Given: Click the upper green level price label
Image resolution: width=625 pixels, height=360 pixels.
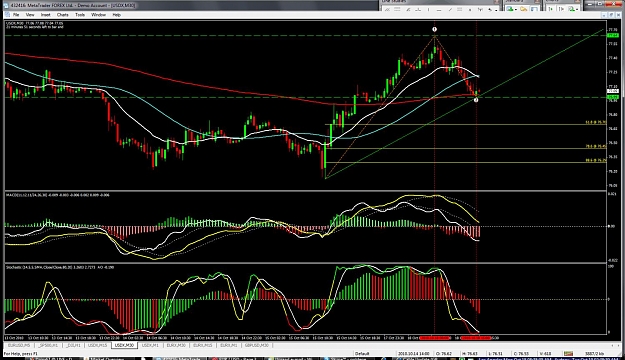Looking at the screenshot, I should point(612,35).
